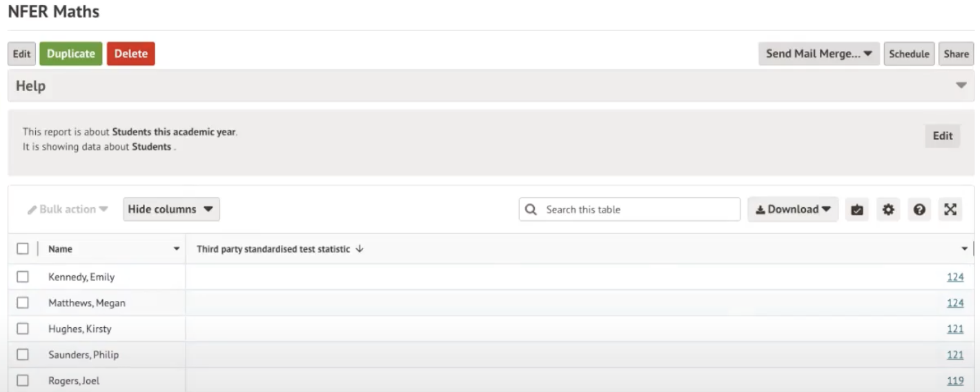The height and width of the screenshot is (392, 980).
Task: Toggle checkbox for Rogers, Joel
Action: 23,380
